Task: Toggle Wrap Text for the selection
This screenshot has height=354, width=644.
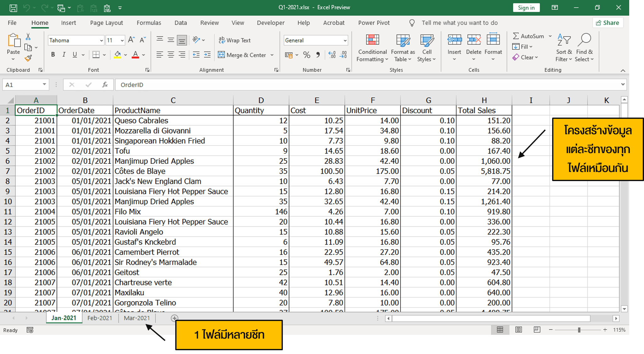Action: (234, 40)
